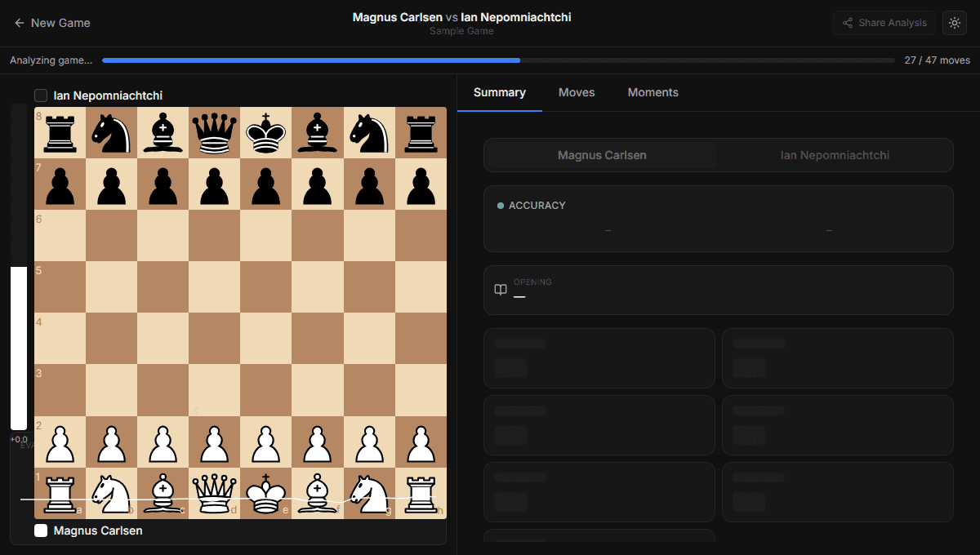The image size is (980, 555).
Task: Click the game title "Magnus Carlsen vs Ian Nepomniachtchi"
Action: point(461,16)
